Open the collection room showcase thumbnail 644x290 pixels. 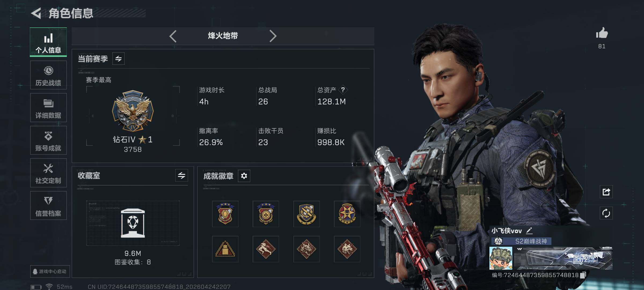click(133, 223)
